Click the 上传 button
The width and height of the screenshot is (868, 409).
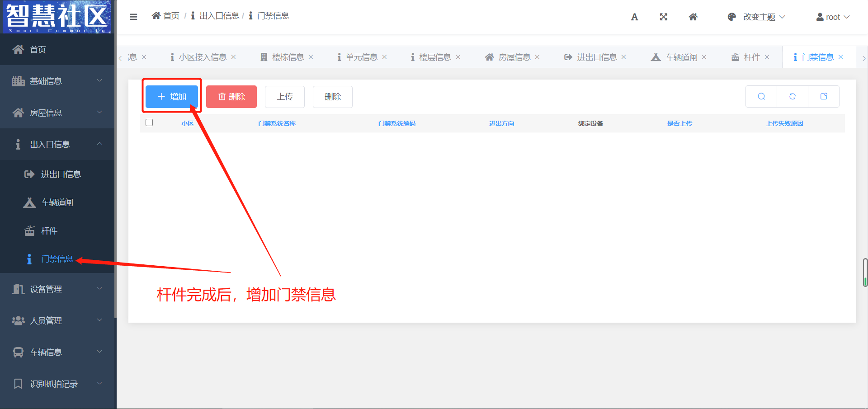(285, 97)
